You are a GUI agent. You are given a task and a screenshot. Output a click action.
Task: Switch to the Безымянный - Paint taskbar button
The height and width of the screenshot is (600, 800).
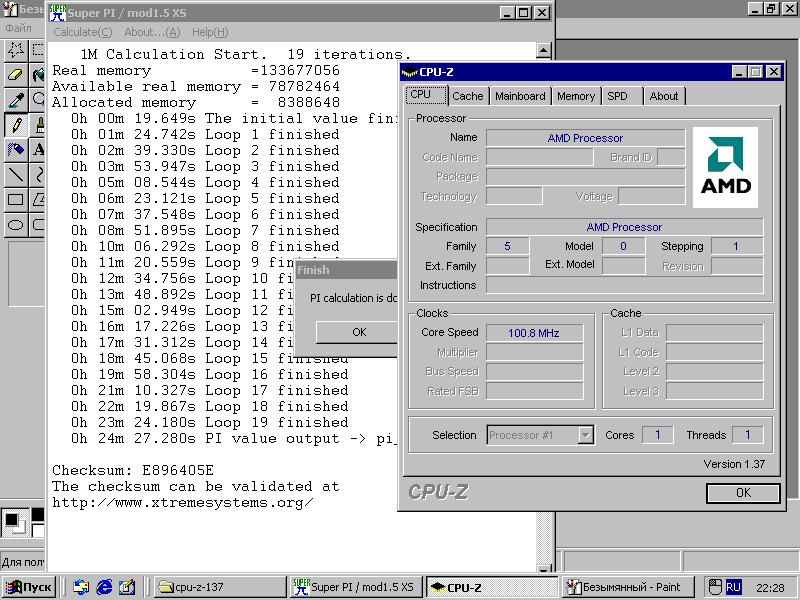pyautogui.click(x=630, y=587)
